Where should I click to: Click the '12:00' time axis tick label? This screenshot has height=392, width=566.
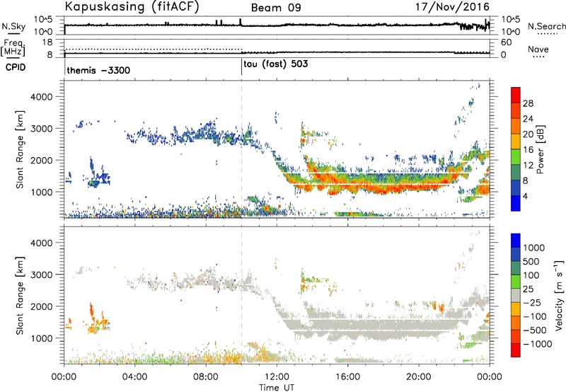[x=277, y=377]
